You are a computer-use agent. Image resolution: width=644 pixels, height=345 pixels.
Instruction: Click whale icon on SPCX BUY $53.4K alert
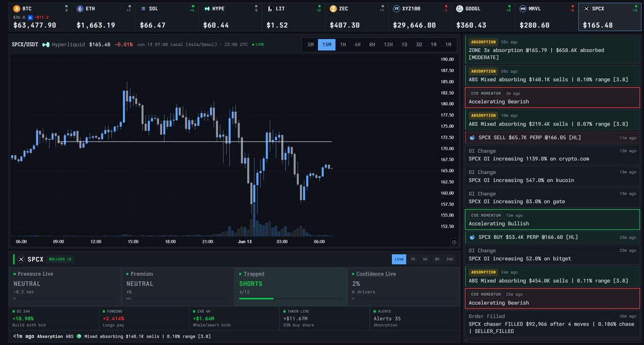tap(472, 237)
